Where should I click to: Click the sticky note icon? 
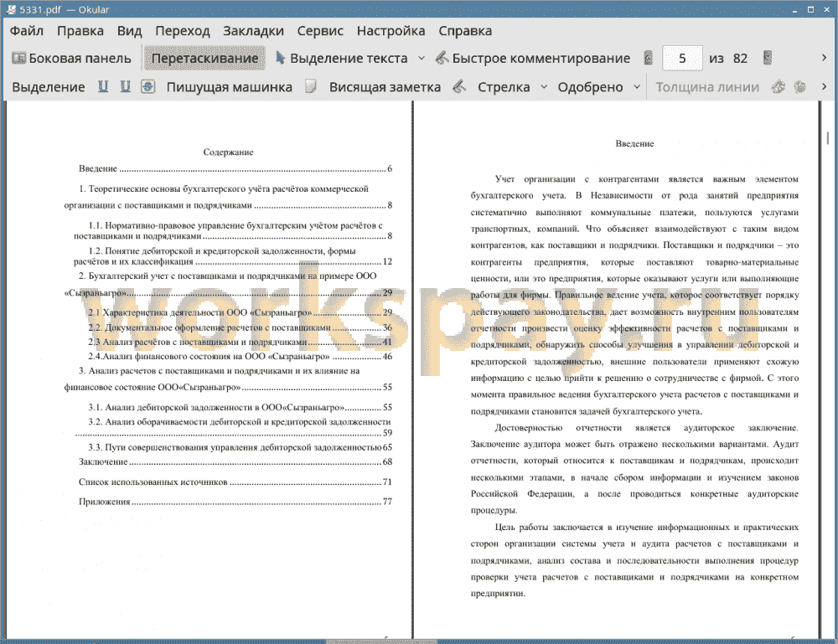(311, 86)
